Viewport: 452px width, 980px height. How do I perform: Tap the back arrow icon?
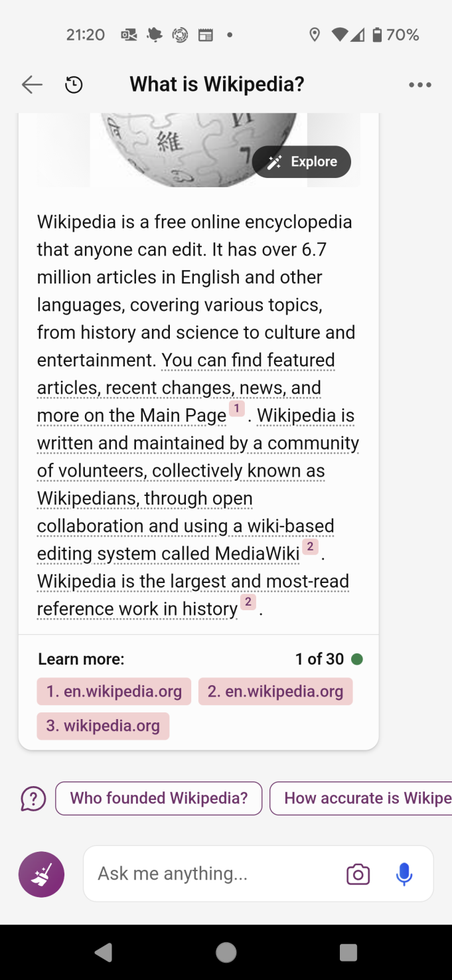coord(32,84)
